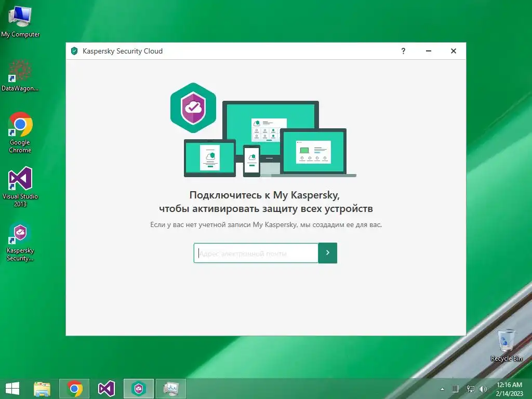The width and height of the screenshot is (532, 399).
Task: Click the text 'Если у вас нет учетной записи My Kaspersky'
Action: (224, 224)
